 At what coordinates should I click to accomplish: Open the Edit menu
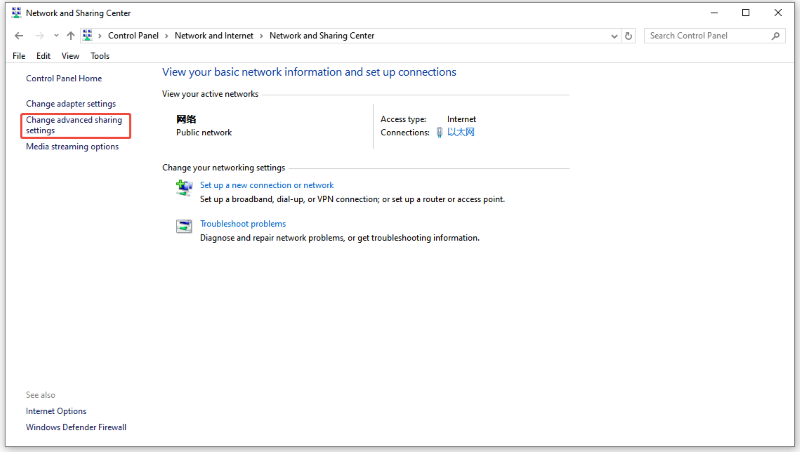(x=43, y=56)
